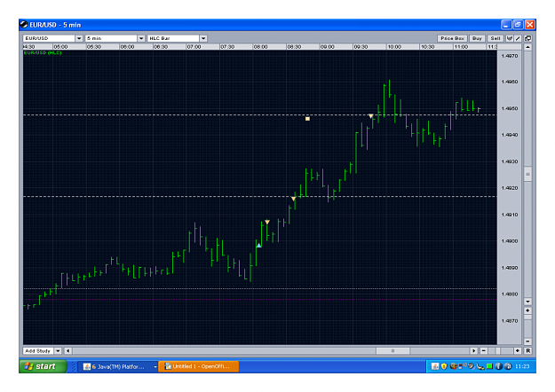Click the horizontal scrollbar thumb
The height and width of the screenshot is (392, 555).
tap(392, 350)
